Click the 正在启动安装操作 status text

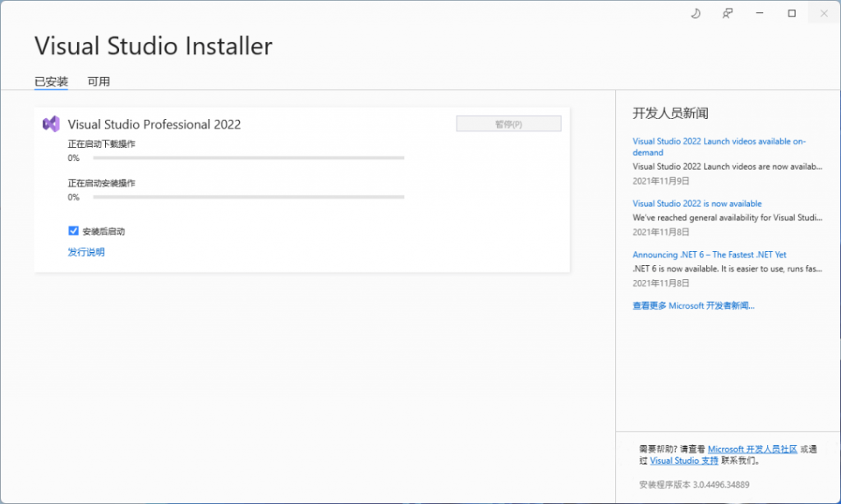(101, 183)
